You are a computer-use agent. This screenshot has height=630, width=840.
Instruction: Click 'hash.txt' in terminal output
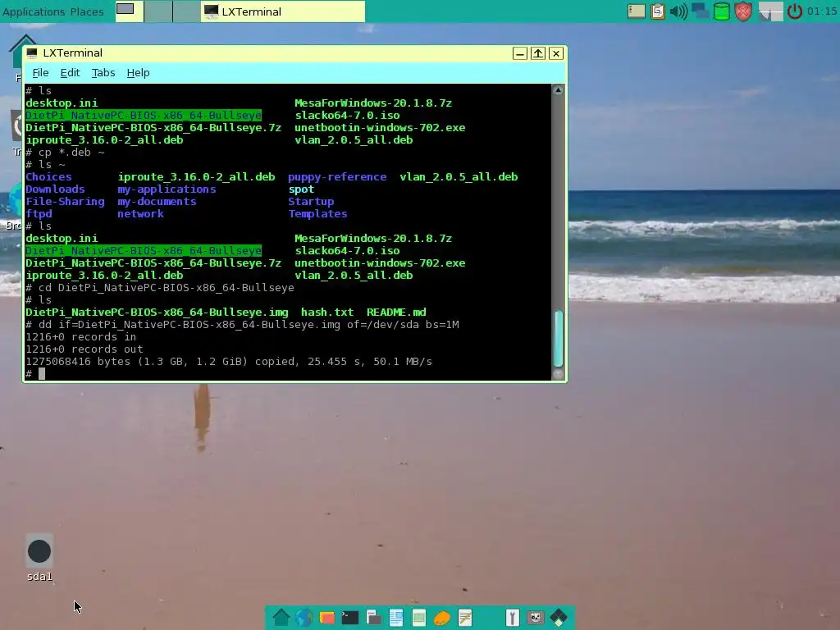pos(326,313)
